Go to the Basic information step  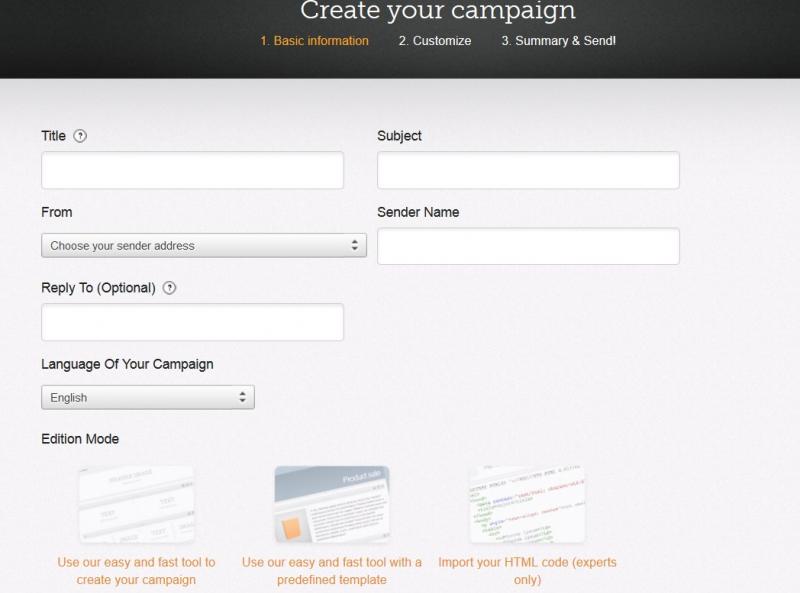click(314, 41)
